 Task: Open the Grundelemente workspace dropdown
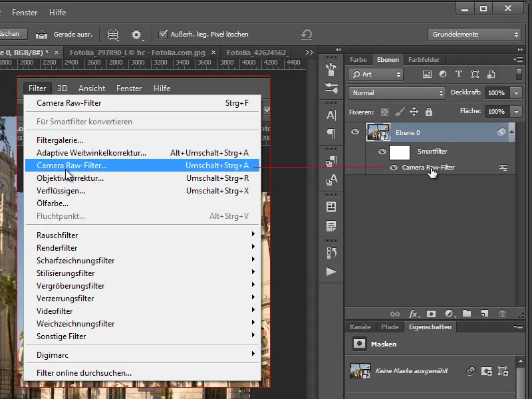[x=473, y=34]
